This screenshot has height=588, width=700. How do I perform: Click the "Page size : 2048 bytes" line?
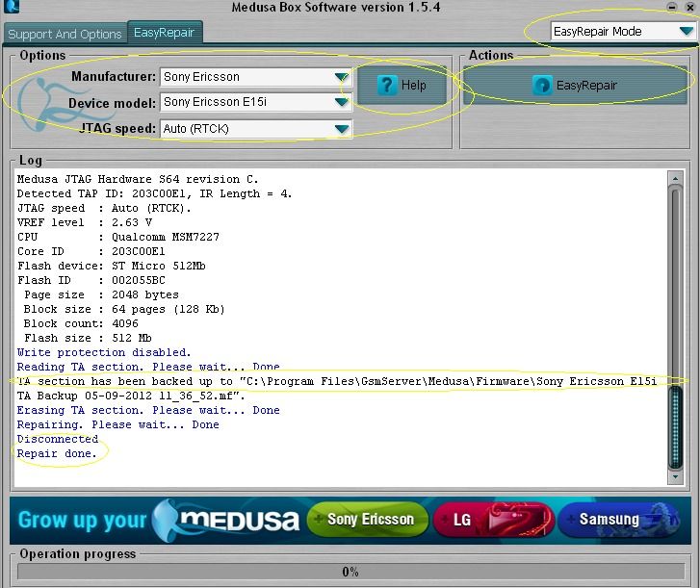pyautogui.click(x=101, y=294)
